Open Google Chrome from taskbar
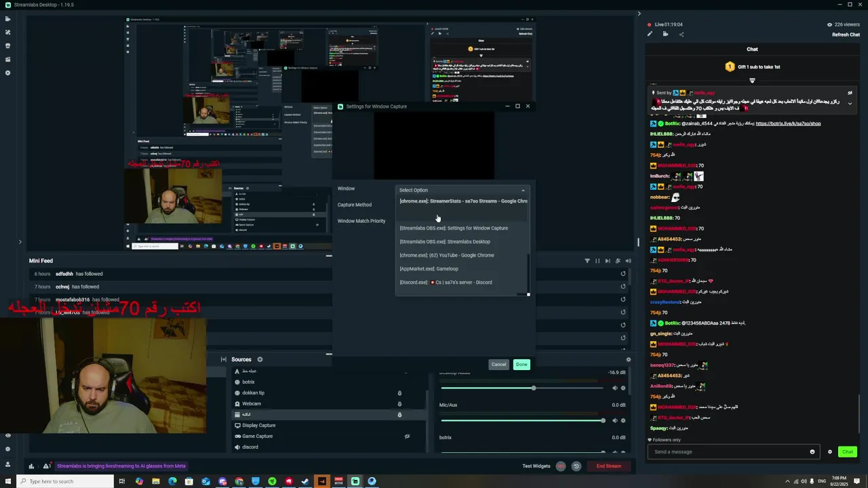The image size is (868, 488). pos(239,481)
